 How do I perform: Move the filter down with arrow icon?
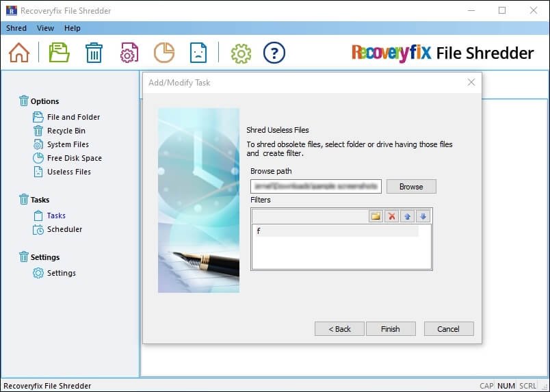coord(423,216)
